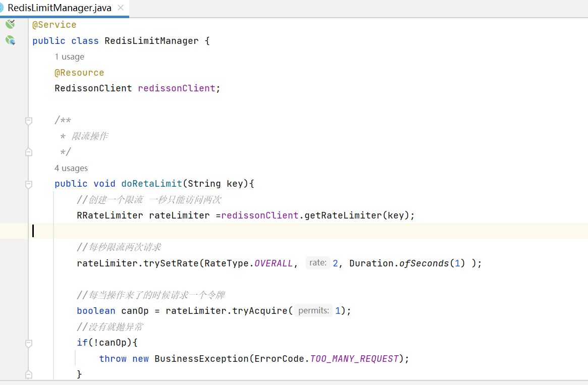Viewport: 588px width, 385px height.
Task: Click the fold marker at the Javadoc end line
Action: [29, 152]
